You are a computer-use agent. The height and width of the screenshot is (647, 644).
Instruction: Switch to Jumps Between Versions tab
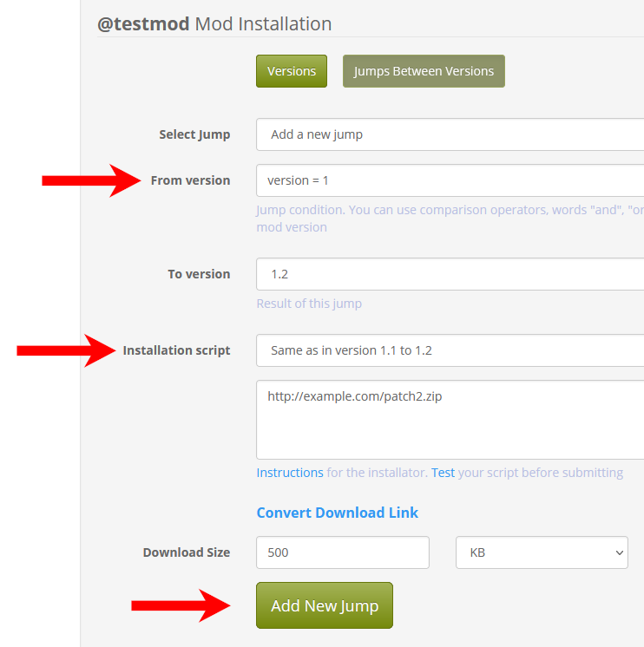point(424,71)
